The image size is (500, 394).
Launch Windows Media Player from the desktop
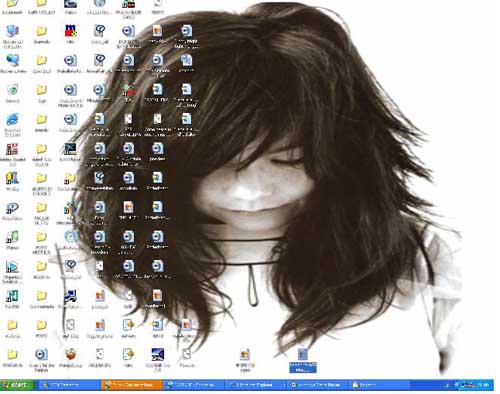tap(12, 267)
